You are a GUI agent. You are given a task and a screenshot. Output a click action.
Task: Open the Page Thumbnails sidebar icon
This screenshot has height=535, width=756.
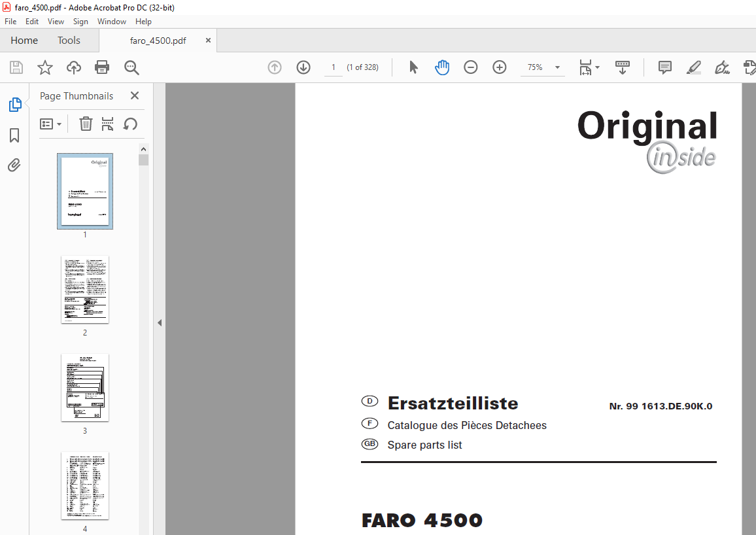click(x=15, y=105)
